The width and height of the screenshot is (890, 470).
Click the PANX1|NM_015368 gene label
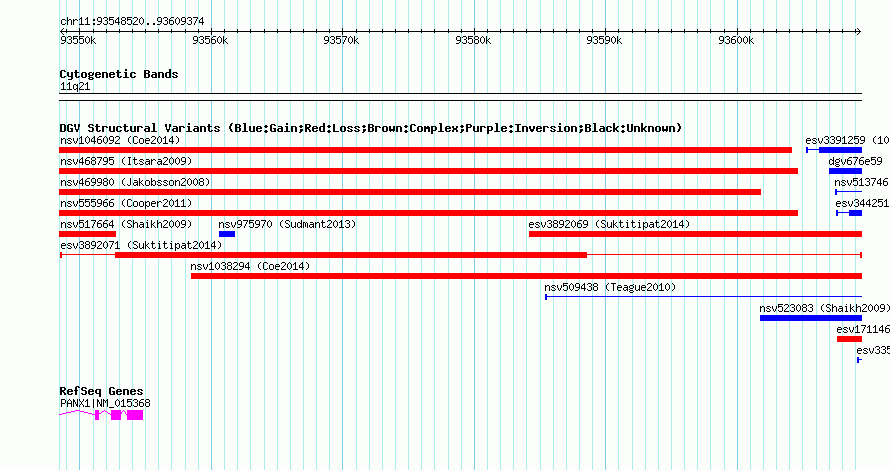pyautogui.click(x=105, y=404)
